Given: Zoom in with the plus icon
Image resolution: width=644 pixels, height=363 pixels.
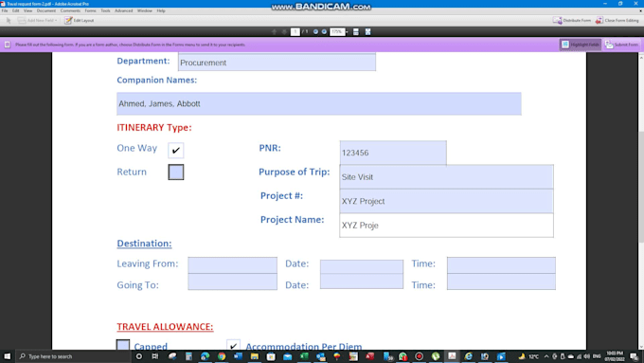Looking at the screenshot, I should pos(324,31).
